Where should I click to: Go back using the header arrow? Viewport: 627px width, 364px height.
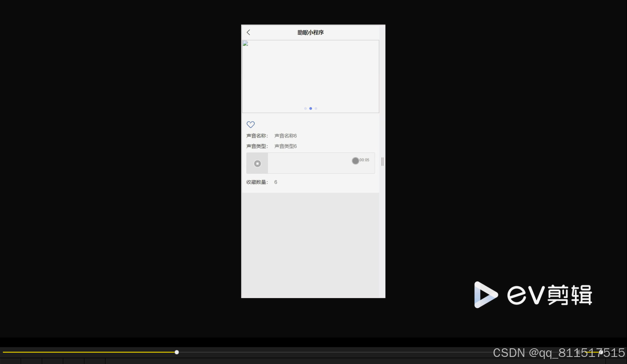tap(248, 32)
